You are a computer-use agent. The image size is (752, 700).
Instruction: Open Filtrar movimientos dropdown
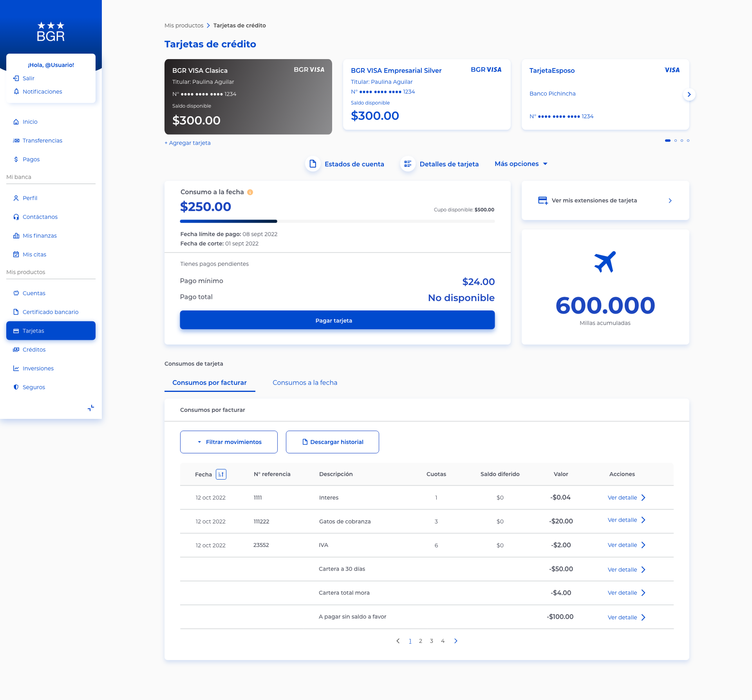coord(229,442)
